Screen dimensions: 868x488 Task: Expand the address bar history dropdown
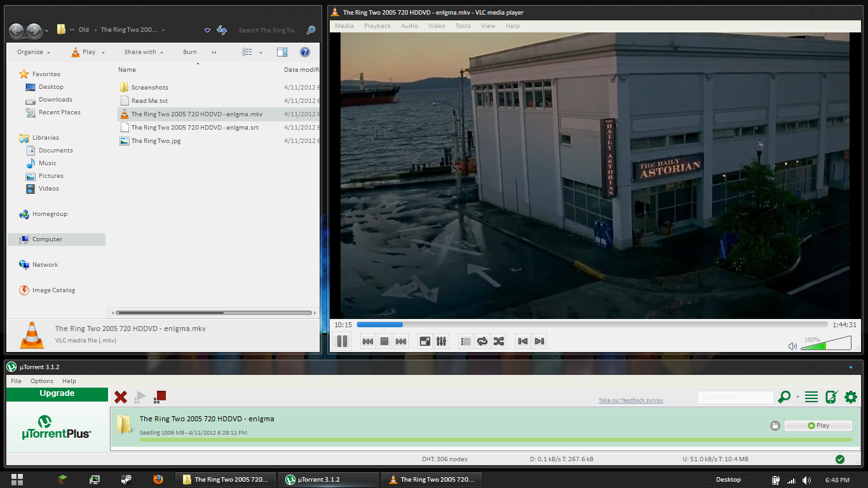tap(207, 30)
